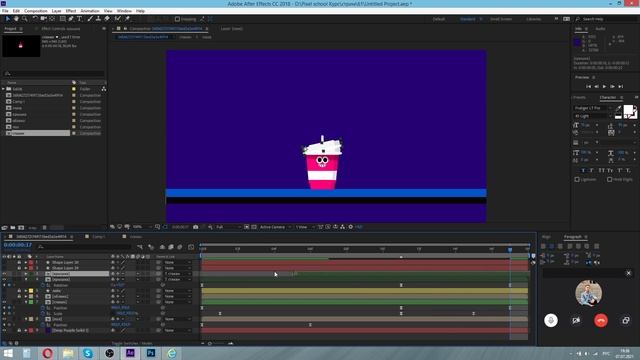Viewport: 640px width, 360px height.
Task: Select the Standard workspace
Action: 468,19
